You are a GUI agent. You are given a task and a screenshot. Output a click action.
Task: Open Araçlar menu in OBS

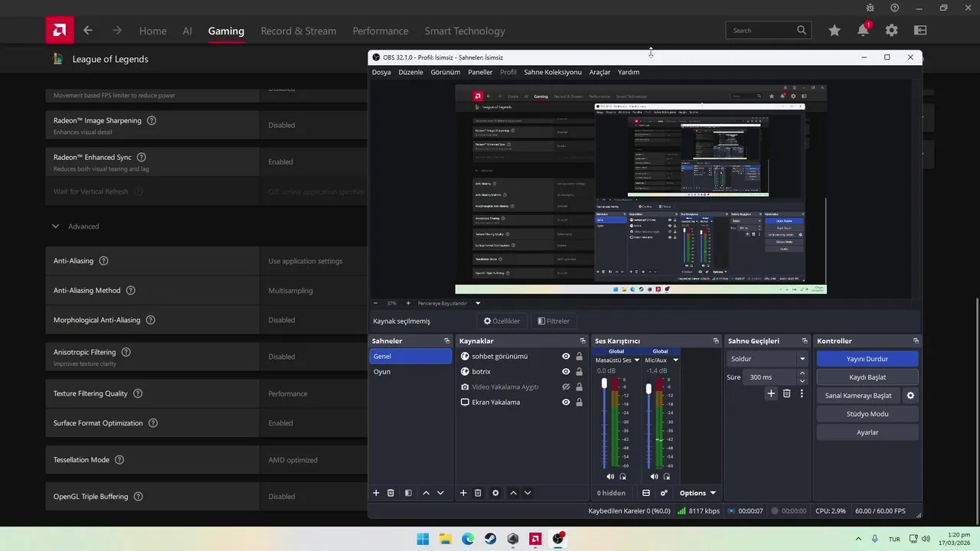pyautogui.click(x=599, y=72)
